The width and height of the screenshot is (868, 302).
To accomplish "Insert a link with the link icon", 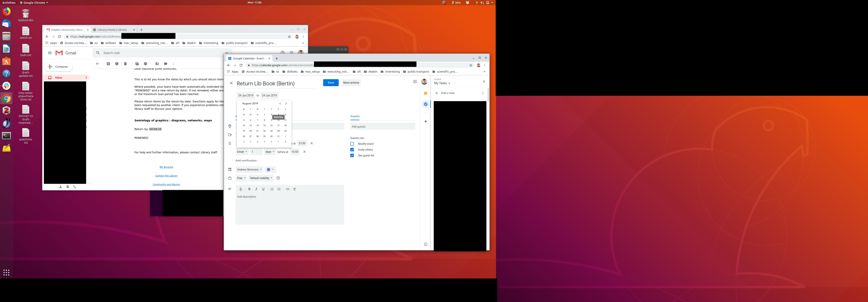I will click(x=287, y=189).
